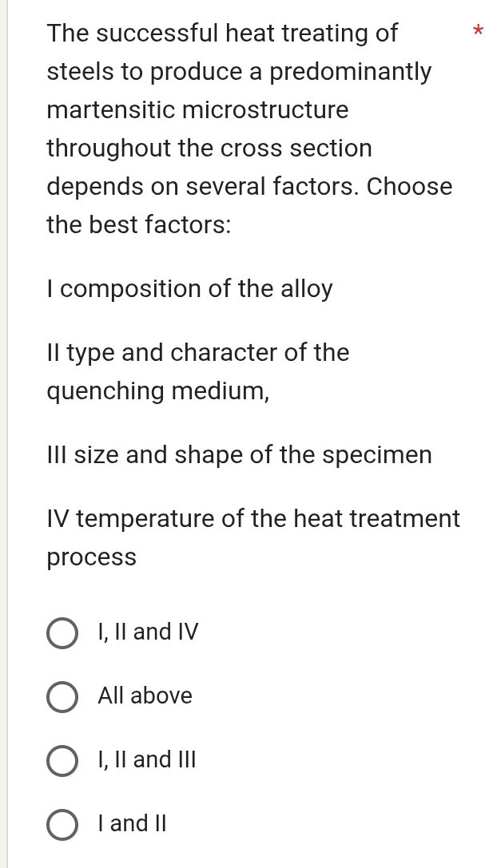Image resolution: width=493 pixels, height=868 pixels.
Task: Select the 'I and II' radio button
Action: pyautogui.click(x=62, y=823)
